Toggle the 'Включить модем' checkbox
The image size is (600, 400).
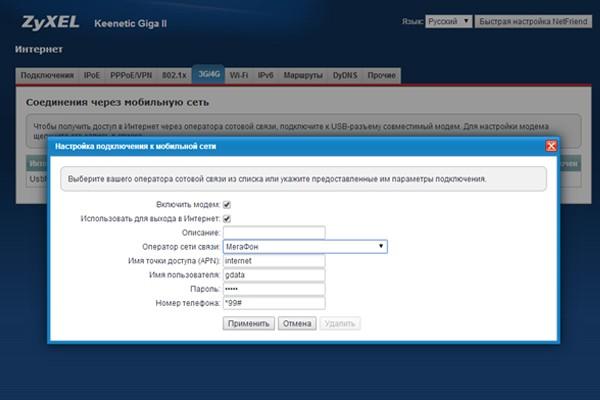pos(227,204)
